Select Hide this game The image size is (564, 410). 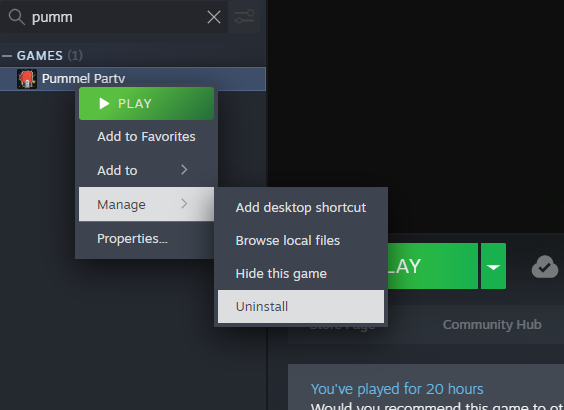point(301,274)
